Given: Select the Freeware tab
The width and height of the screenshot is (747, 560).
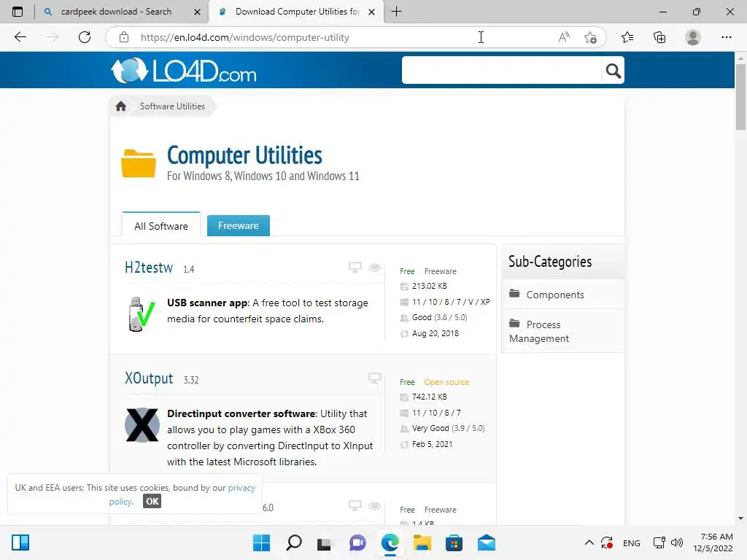Looking at the screenshot, I should [239, 225].
